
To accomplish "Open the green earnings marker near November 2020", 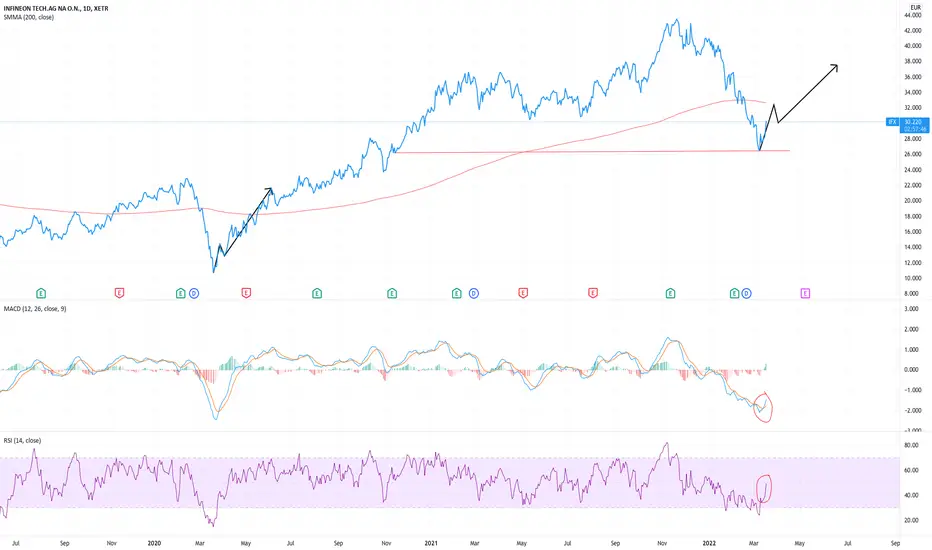I will [x=392, y=293].
